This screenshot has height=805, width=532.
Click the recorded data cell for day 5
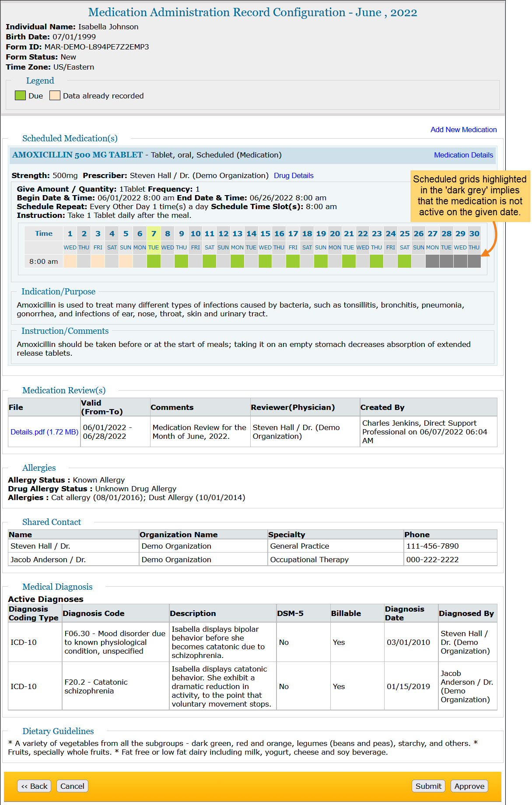126,261
